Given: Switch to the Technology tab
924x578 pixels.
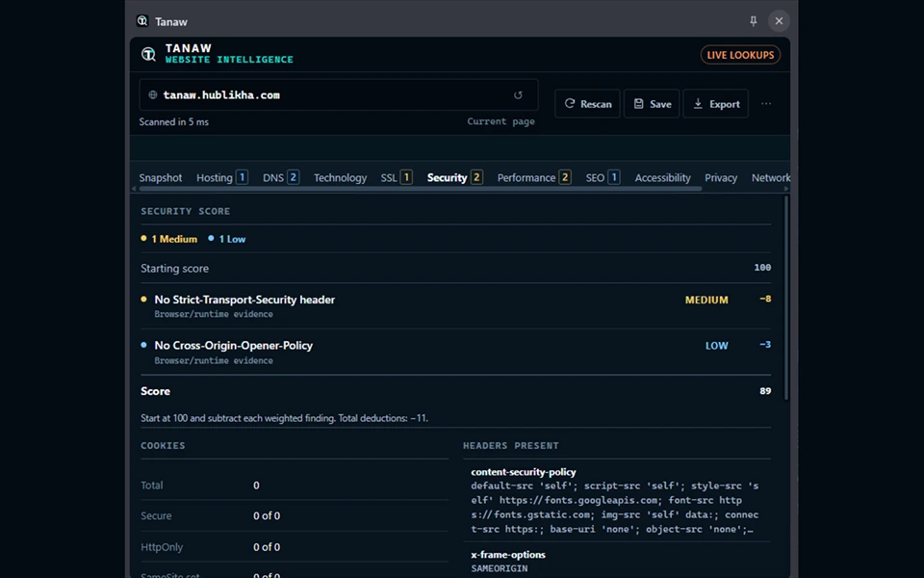Looking at the screenshot, I should click(x=340, y=177).
